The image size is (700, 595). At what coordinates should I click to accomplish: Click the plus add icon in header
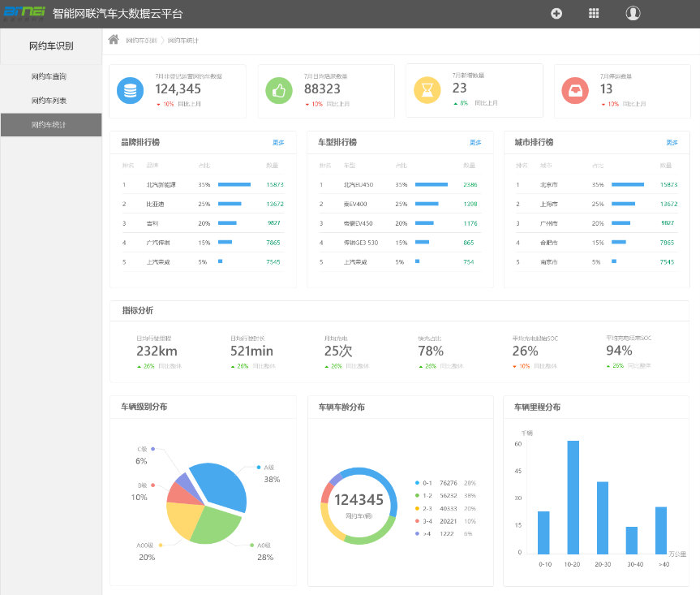(x=556, y=13)
